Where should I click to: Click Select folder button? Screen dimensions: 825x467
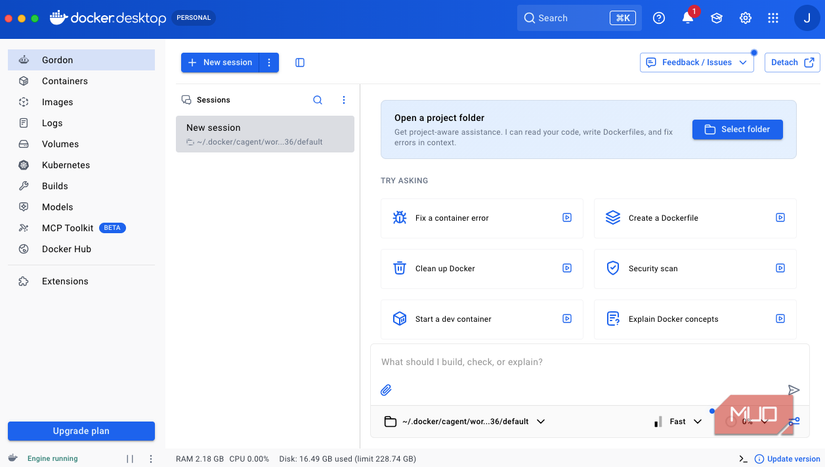[x=737, y=129]
